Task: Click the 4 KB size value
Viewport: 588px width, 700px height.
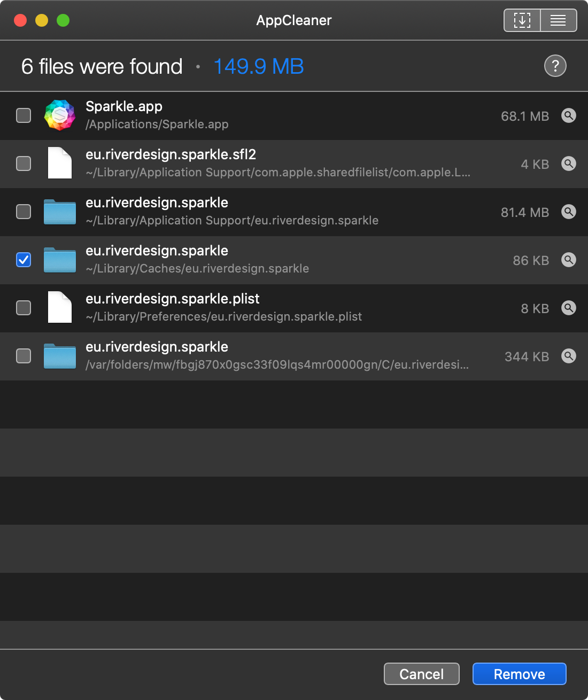Action: [x=535, y=164]
